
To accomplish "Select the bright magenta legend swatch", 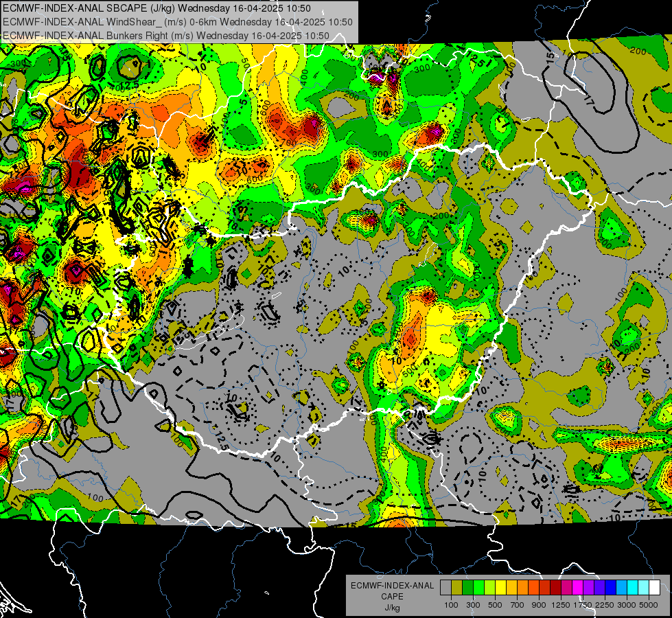I will pos(578,588).
